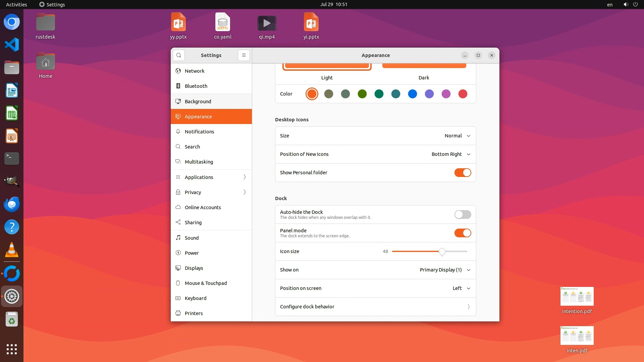Expand the desktop icon Size dropdown
This screenshot has width=644, height=362.
[x=457, y=136]
